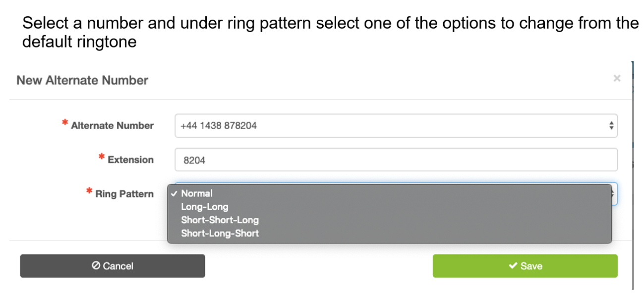Click the circle-slash icon on Cancel
Image resolution: width=644 pixels, height=304 pixels.
pyautogui.click(x=96, y=266)
